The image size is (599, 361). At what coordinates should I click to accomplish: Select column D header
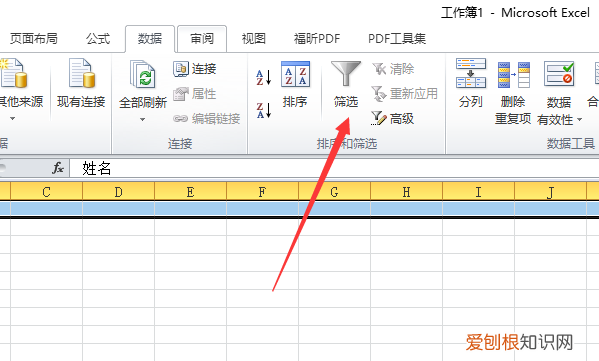pyautogui.click(x=118, y=191)
